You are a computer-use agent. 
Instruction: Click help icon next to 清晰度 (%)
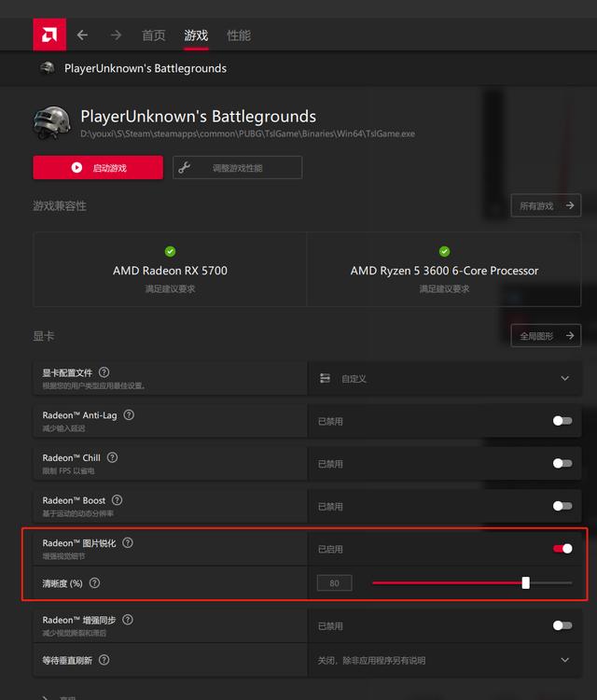pyautogui.click(x=95, y=583)
